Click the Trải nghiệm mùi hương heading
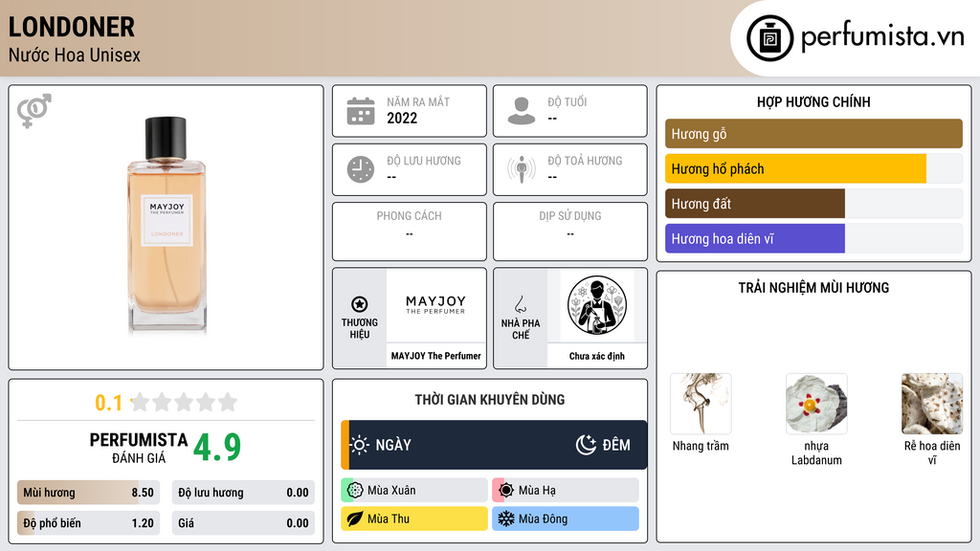 point(813,288)
